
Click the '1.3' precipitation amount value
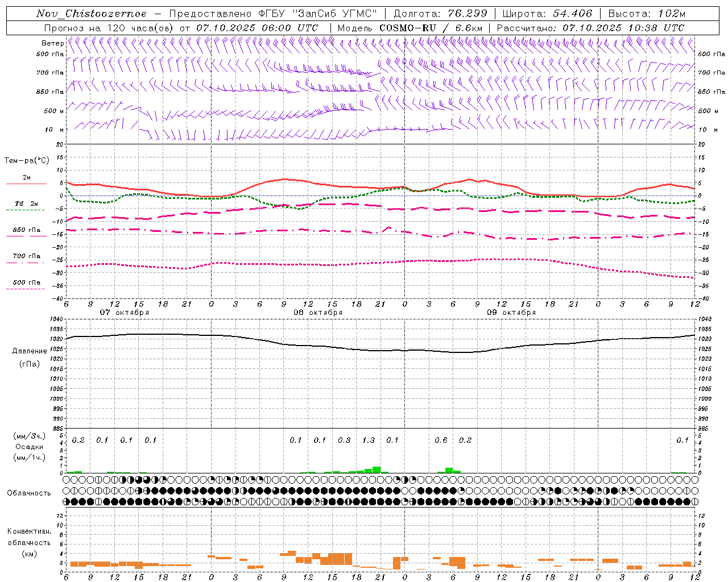point(369,440)
